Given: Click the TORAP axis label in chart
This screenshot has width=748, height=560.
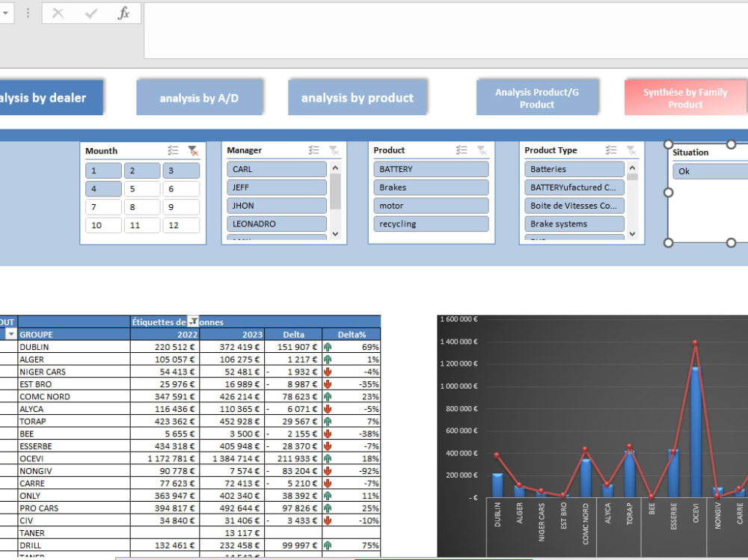Looking at the screenshot, I should (630, 513).
